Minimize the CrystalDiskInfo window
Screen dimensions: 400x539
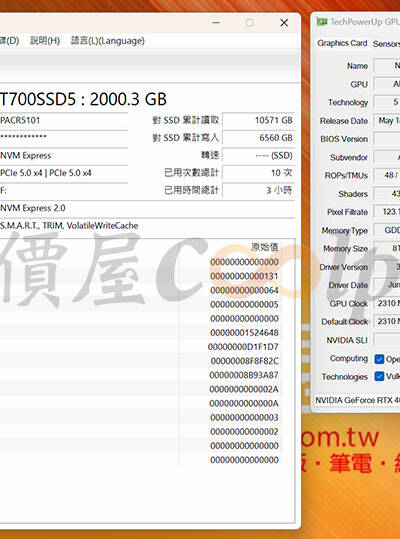point(216,23)
